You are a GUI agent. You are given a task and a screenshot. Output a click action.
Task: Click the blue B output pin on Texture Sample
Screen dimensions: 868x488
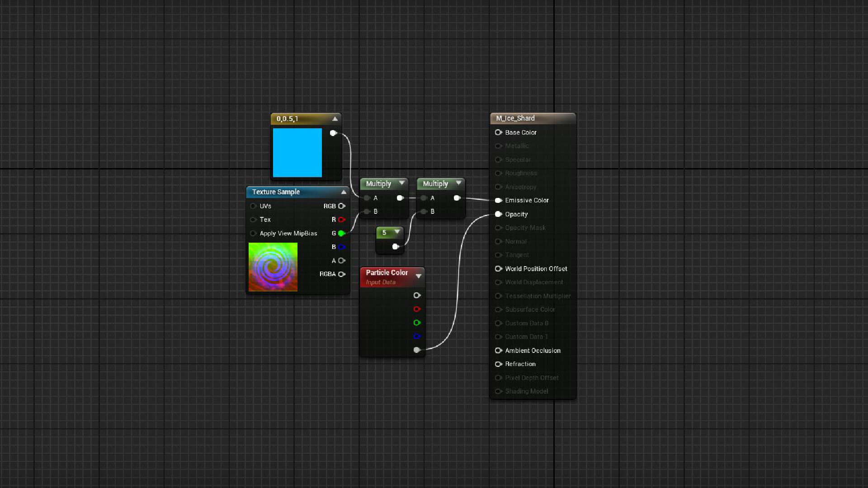[342, 247]
